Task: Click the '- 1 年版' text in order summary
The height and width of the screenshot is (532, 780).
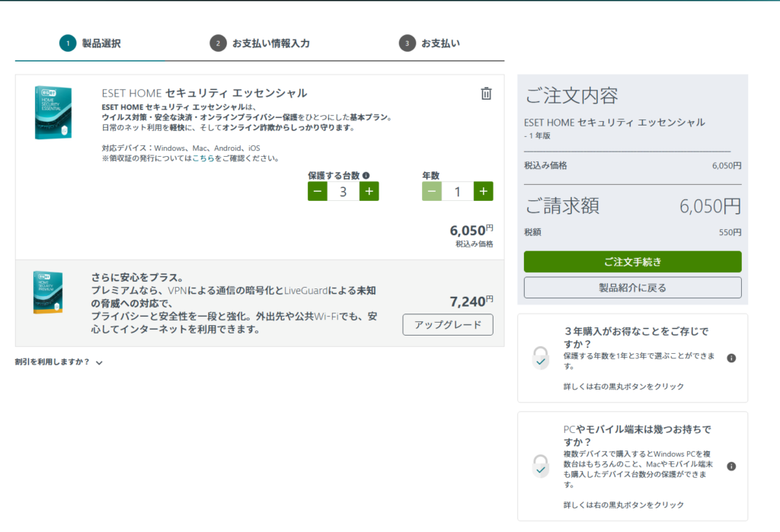Action: (x=537, y=135)
